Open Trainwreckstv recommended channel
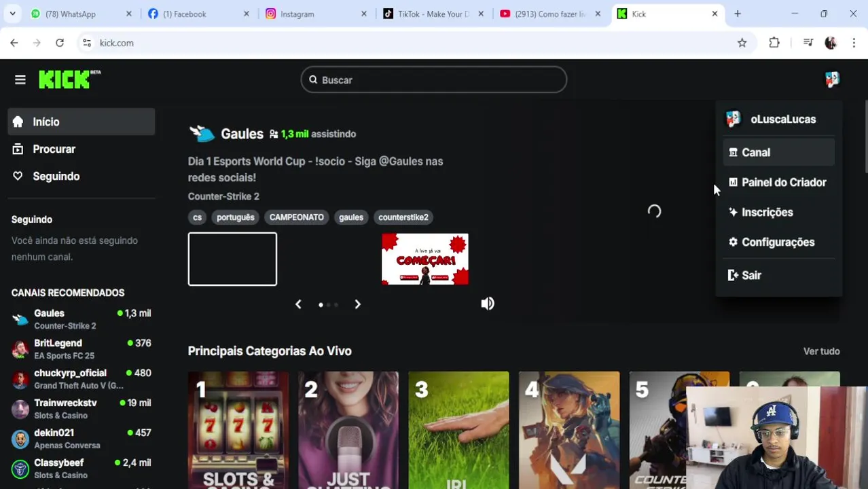 click(82, 409)
